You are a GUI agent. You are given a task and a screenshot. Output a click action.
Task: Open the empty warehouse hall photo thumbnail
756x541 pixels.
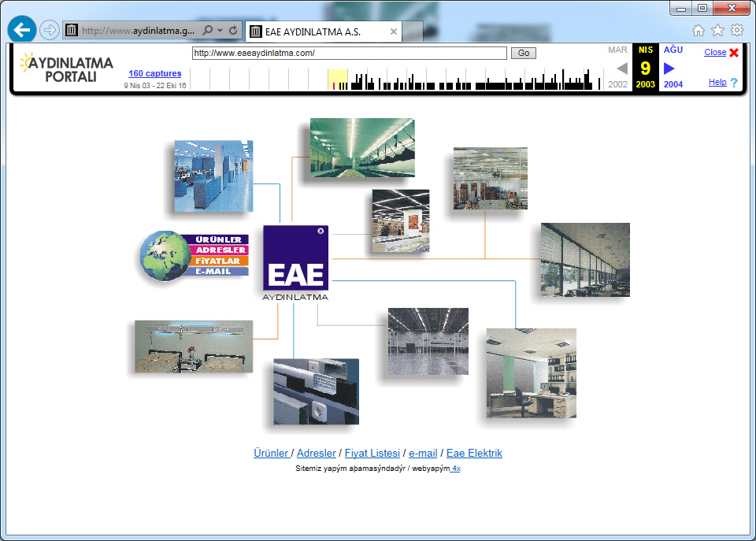click(x=428, y=342)
